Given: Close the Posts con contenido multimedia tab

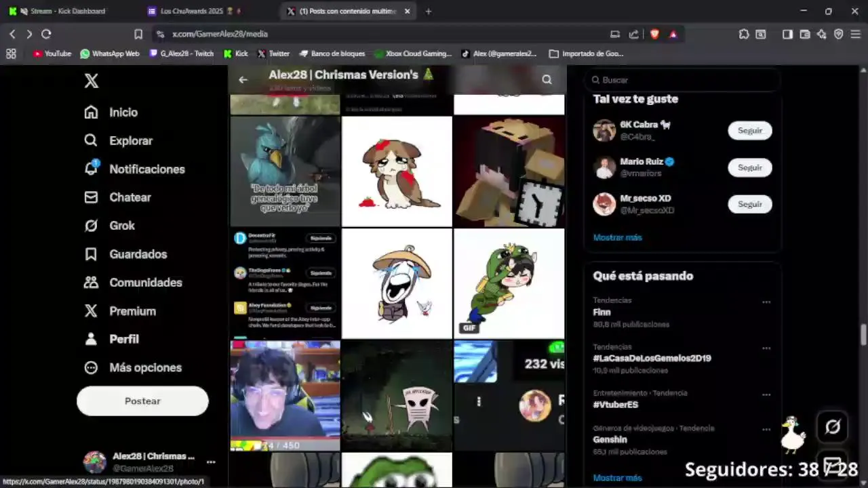Looking at the screenshot, I should click(407, 12).
